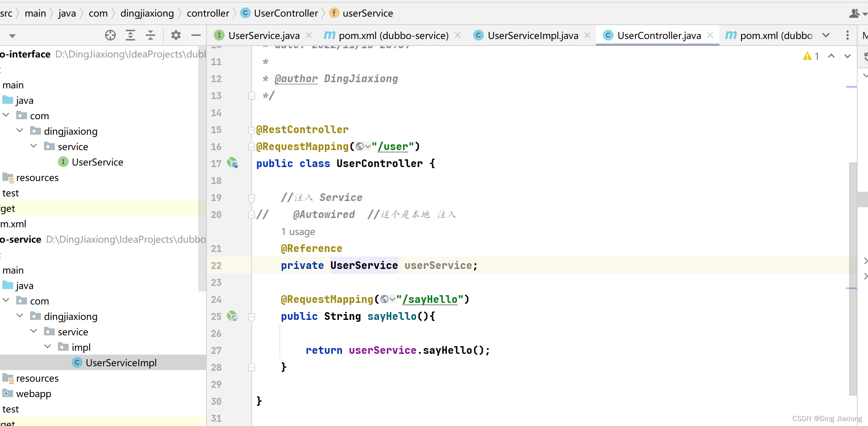Select the webapp folder in project tree
This screenshot has width=868, height=426.
tap(27, 394)
